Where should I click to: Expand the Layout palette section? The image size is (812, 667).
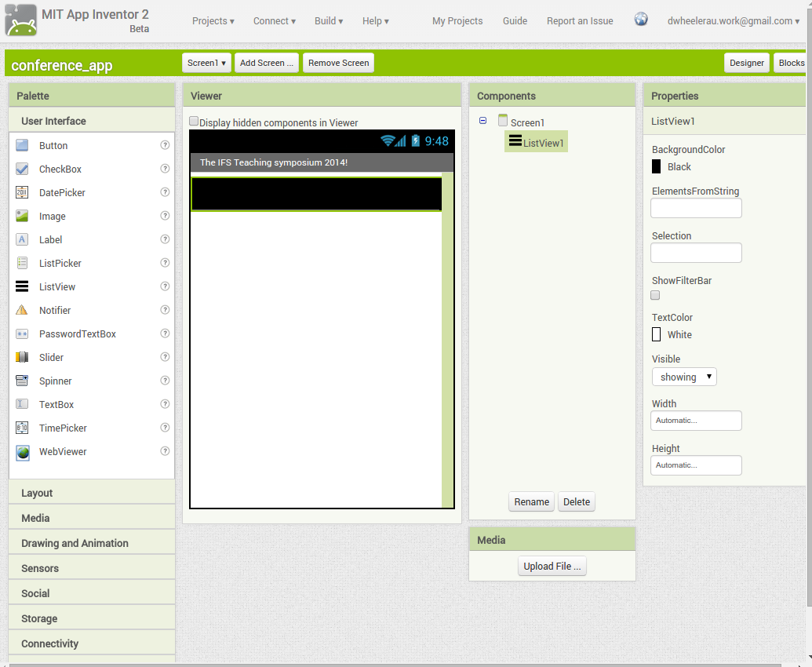pos(37,493)
